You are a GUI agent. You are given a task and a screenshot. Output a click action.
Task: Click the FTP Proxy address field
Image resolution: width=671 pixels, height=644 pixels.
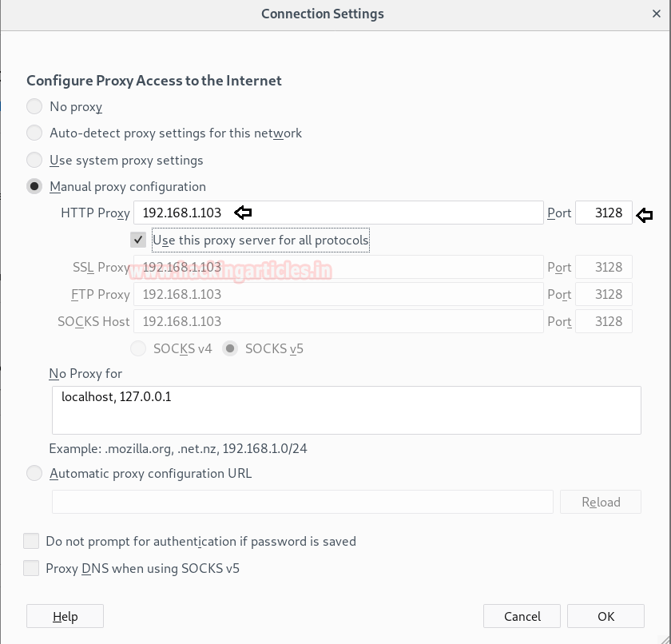tap(338, 294)
